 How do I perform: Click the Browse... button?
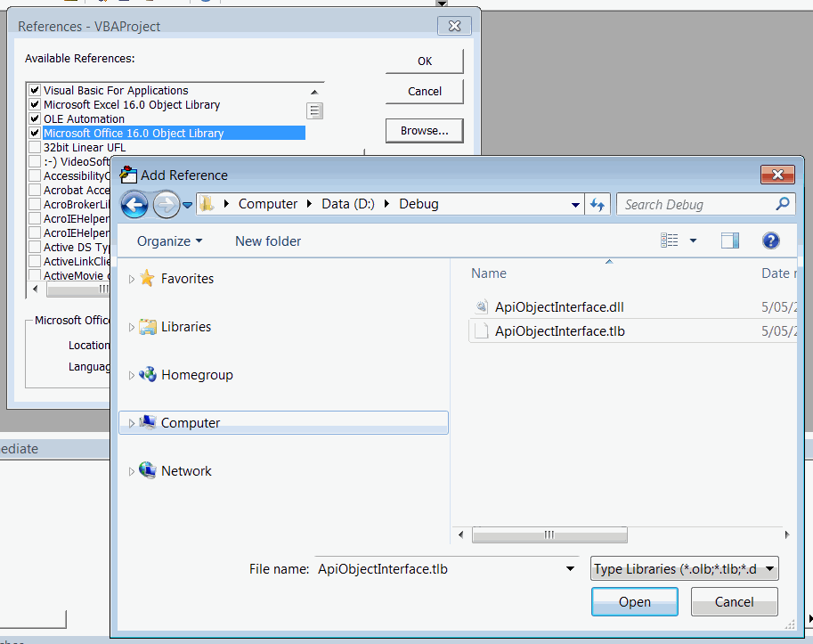[x=425, y=131]
